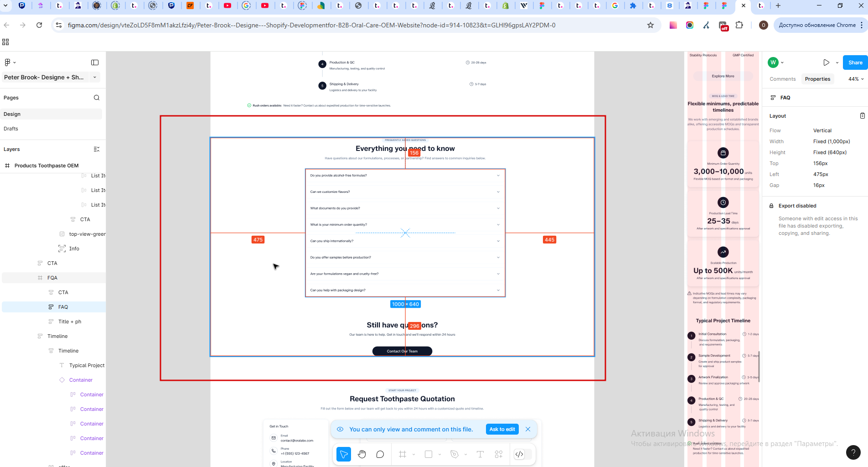Viewport: 868px width, 467px height.
Task: Switch to the Comments tab
Action: 783,79
